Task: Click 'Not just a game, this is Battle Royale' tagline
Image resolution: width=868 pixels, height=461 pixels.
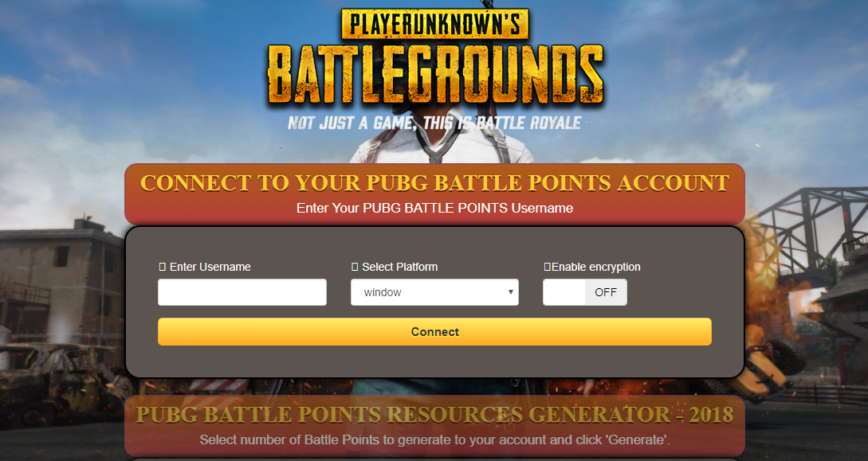Action: [434, 123]
